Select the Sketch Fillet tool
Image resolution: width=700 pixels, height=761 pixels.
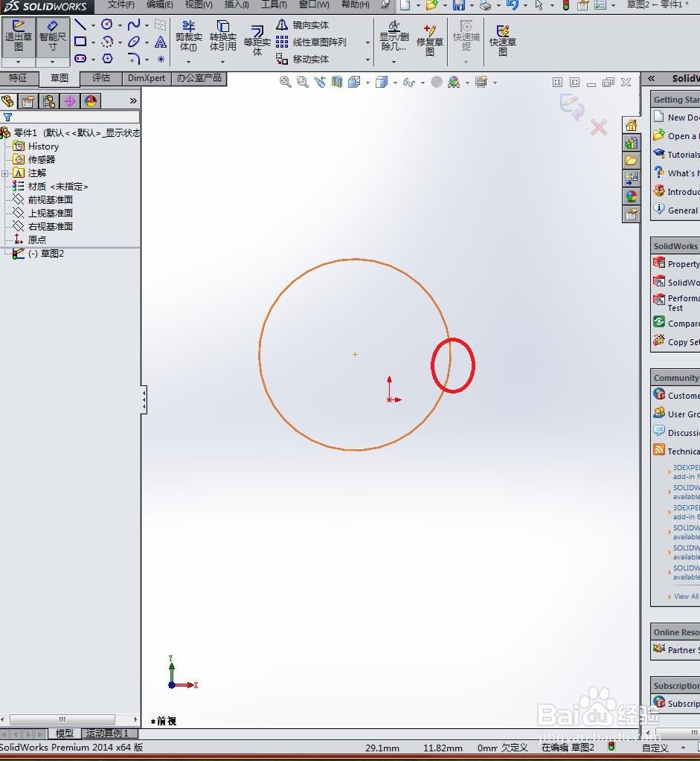point(133,59)
